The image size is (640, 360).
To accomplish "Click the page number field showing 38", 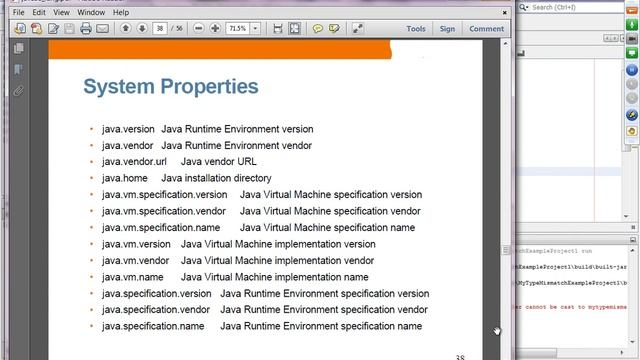I will 160,29.
